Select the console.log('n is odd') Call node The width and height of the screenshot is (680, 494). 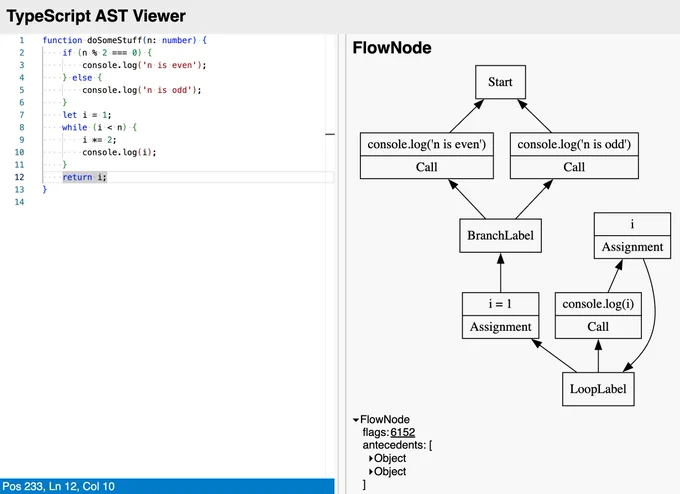tap(574, 156)
